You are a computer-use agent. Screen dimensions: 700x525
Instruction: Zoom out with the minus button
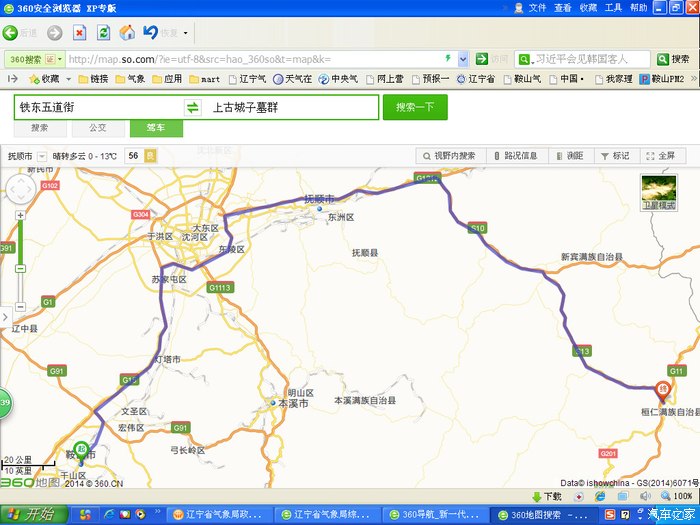[20, 307]
